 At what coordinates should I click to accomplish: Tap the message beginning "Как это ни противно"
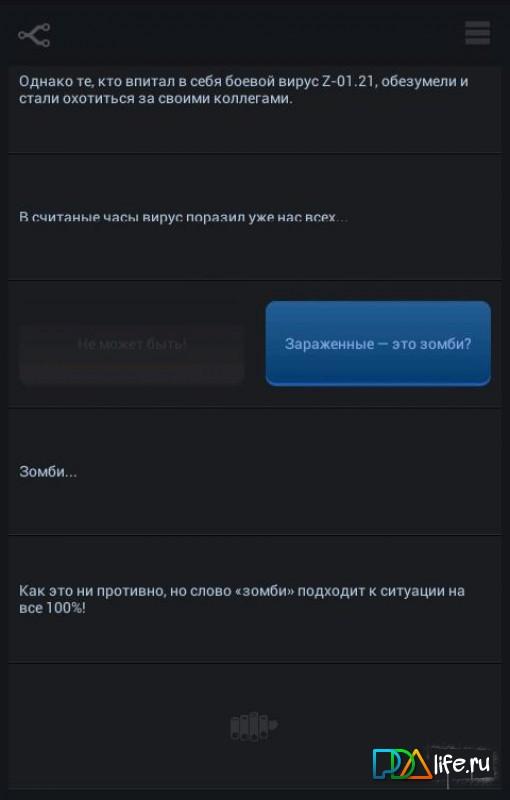tap(254, 599)
